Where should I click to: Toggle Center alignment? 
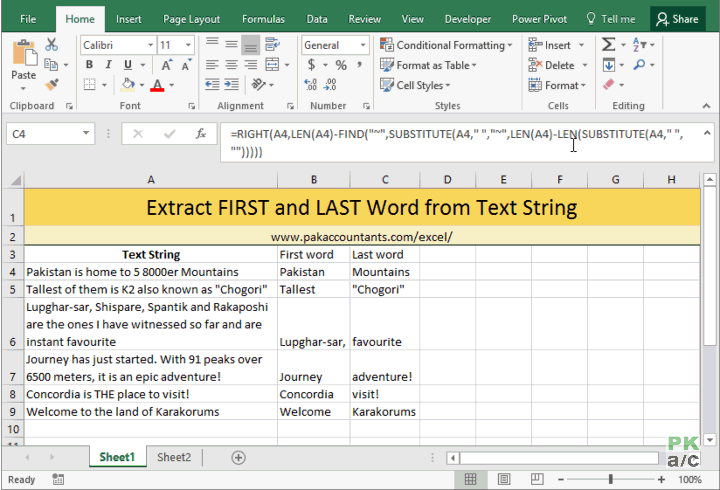(231, 65)
